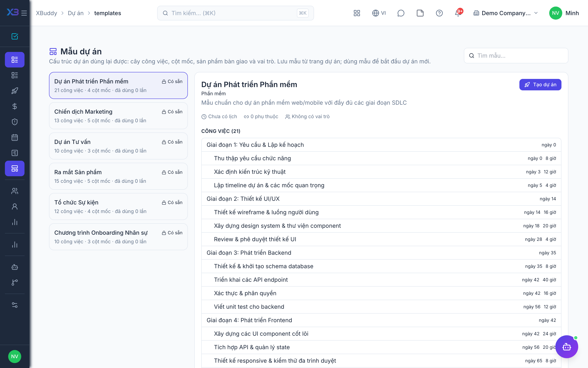The image size is (588, 368).
Task: Open the sticky note icon in header
Action: 420,13
